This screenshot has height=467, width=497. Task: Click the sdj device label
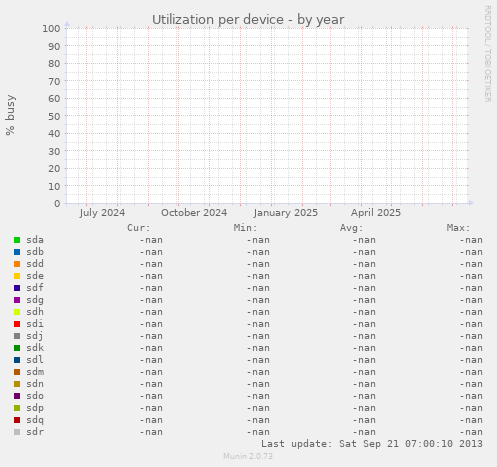(35, 336)
